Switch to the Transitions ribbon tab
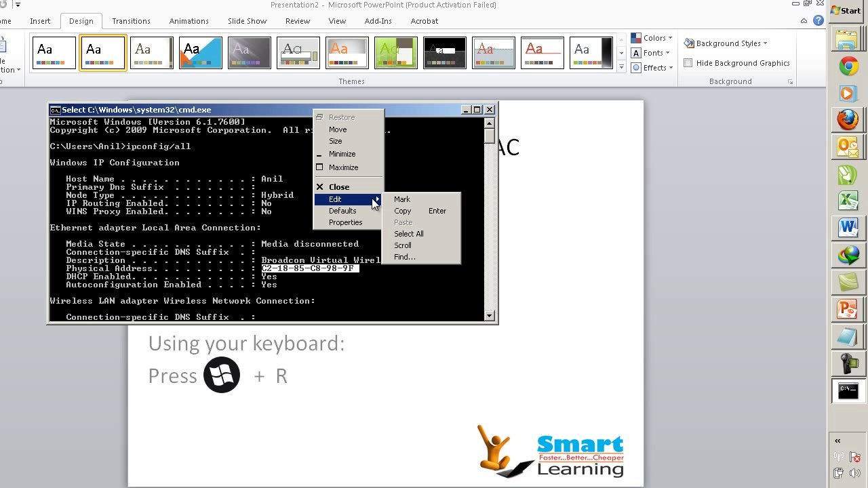This screenshot has width=868, height=488. coord(132,21)
